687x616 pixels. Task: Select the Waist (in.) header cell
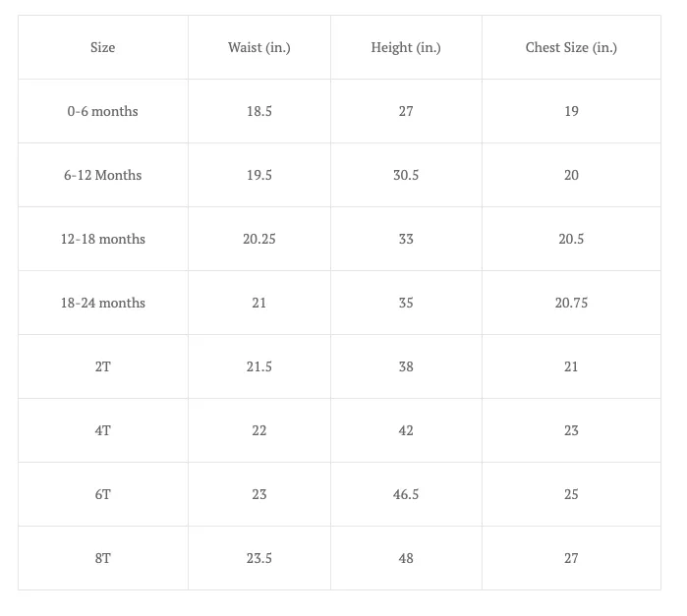click(258, 47)
